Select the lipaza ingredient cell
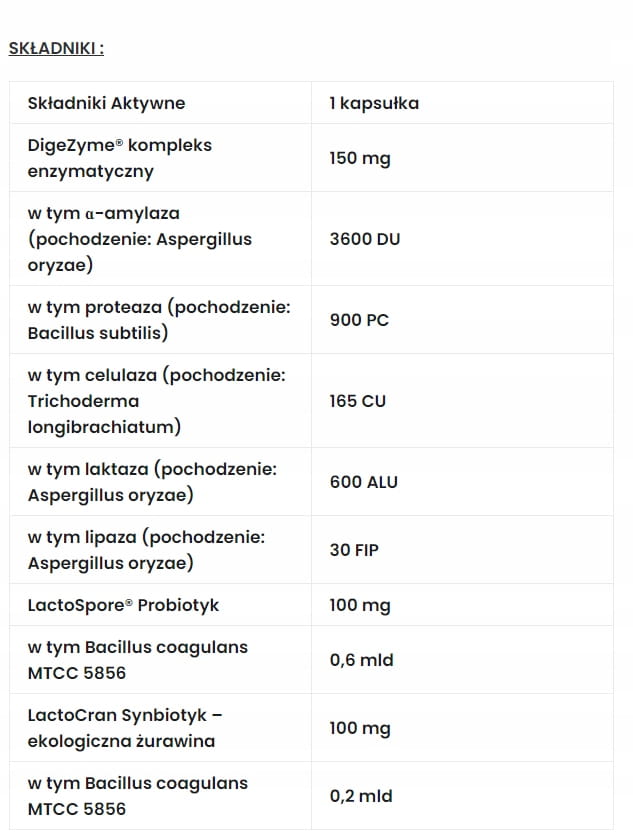 [x=160, y=550]
